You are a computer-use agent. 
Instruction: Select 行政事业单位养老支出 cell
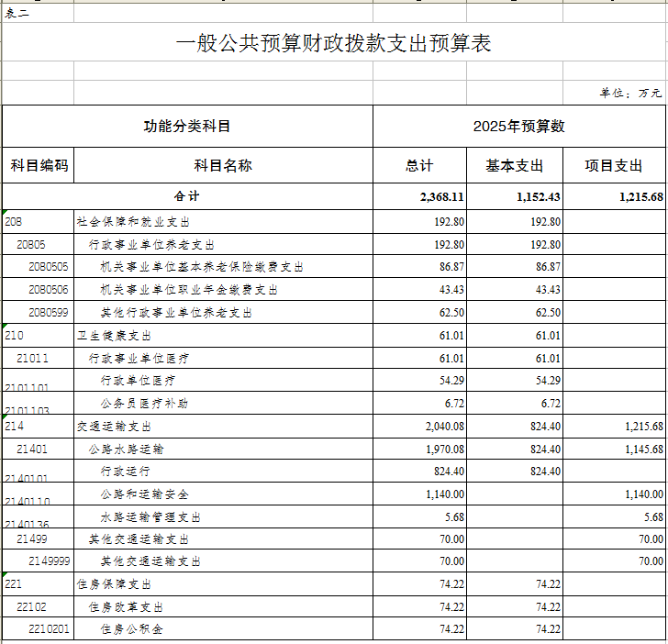[x=223, y=244]
